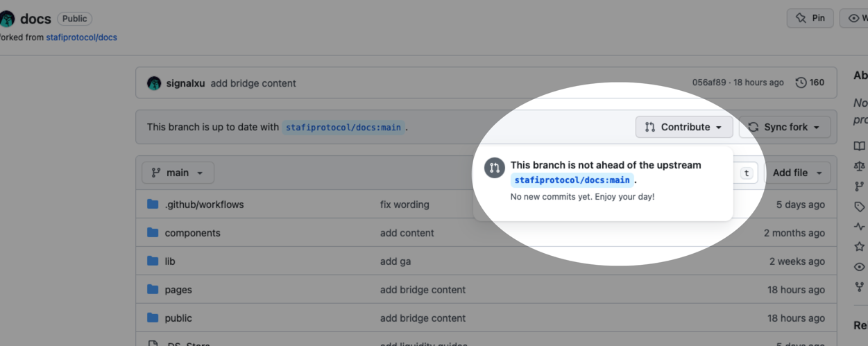Open the Add file dropdown

click(797, 173)
